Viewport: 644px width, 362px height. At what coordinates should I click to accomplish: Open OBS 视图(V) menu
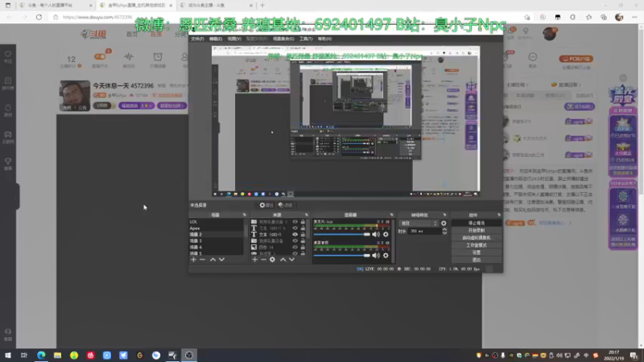tap(234, 39)
